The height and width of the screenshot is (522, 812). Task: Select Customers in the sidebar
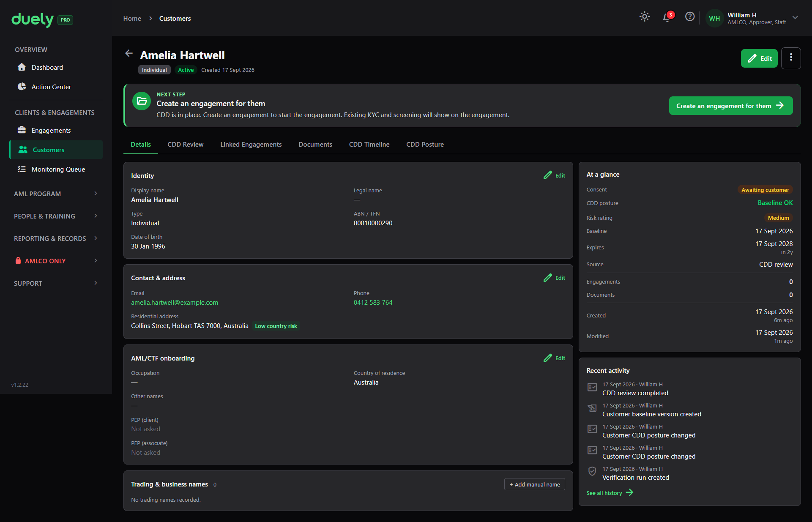pos(56,150)
